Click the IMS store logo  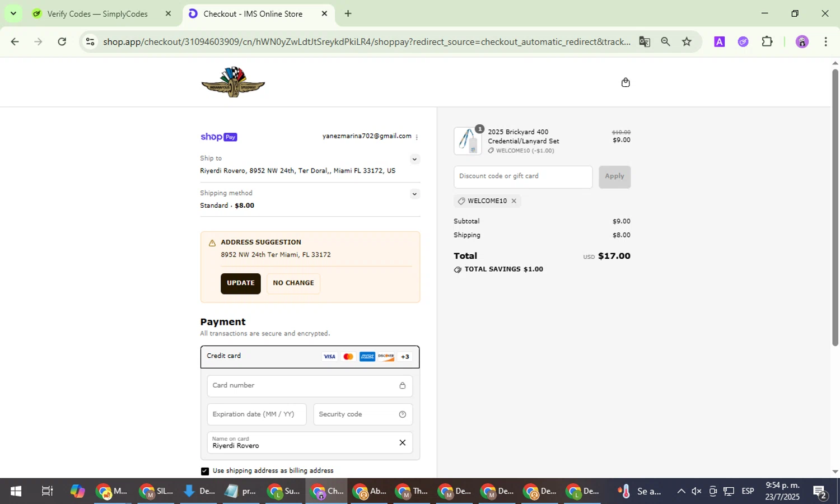(233, 82)
